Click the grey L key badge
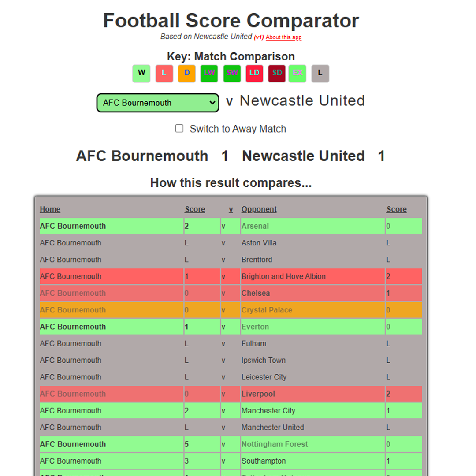 point(320,74)
